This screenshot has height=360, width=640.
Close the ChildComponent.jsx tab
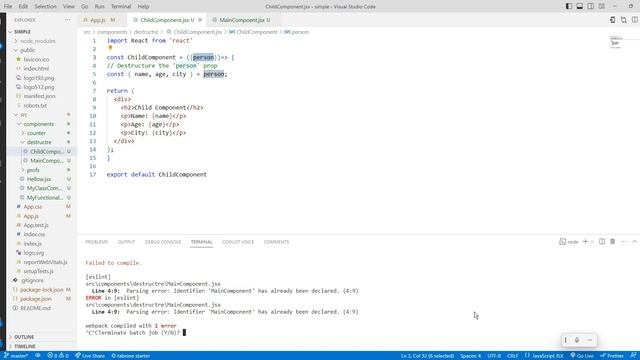click(x=200, y=20)
